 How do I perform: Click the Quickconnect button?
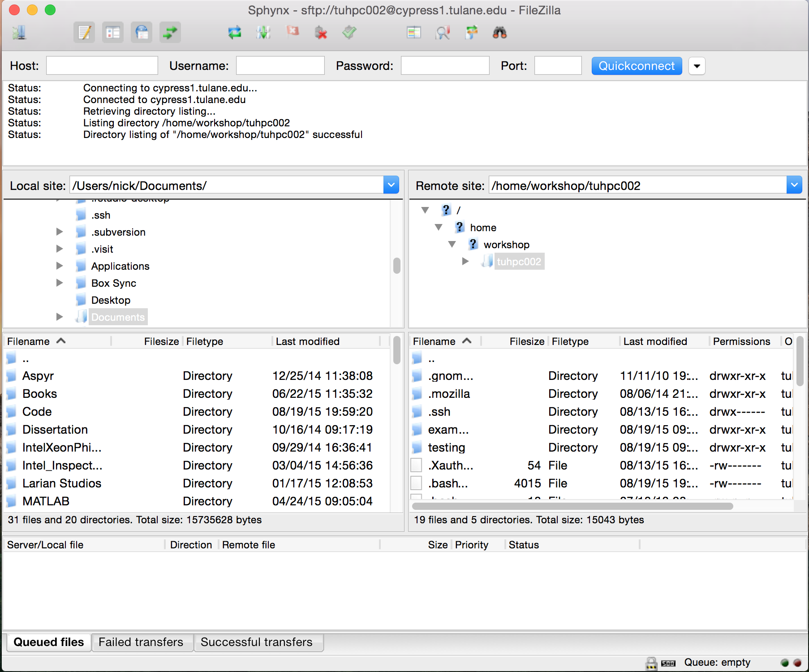637,66
